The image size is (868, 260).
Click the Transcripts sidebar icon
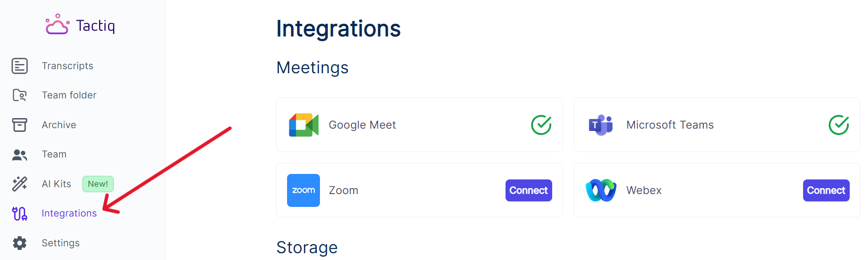point(20,66)
